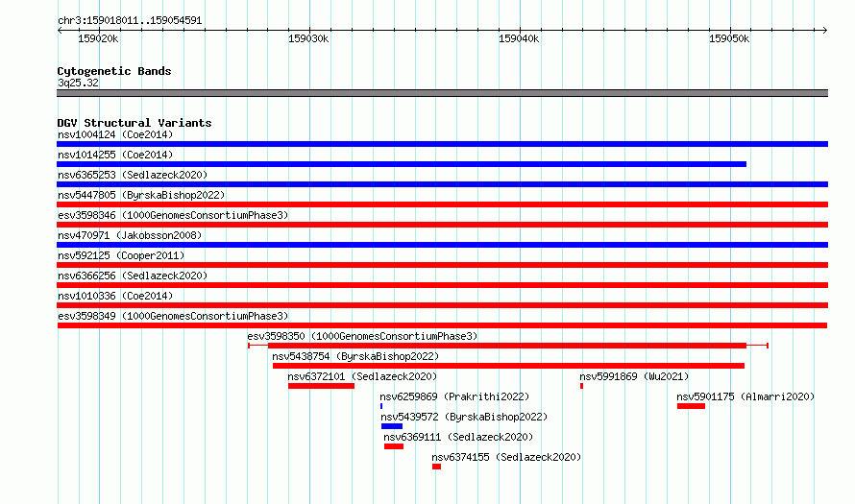Click nsv6372101 (Sedlazeck2020) label

point(362,376)
